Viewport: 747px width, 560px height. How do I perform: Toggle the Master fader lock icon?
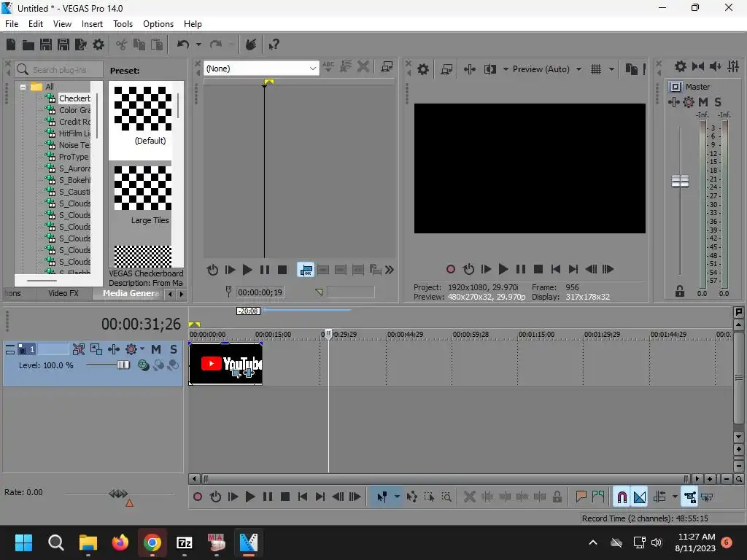tap(680, 291)
